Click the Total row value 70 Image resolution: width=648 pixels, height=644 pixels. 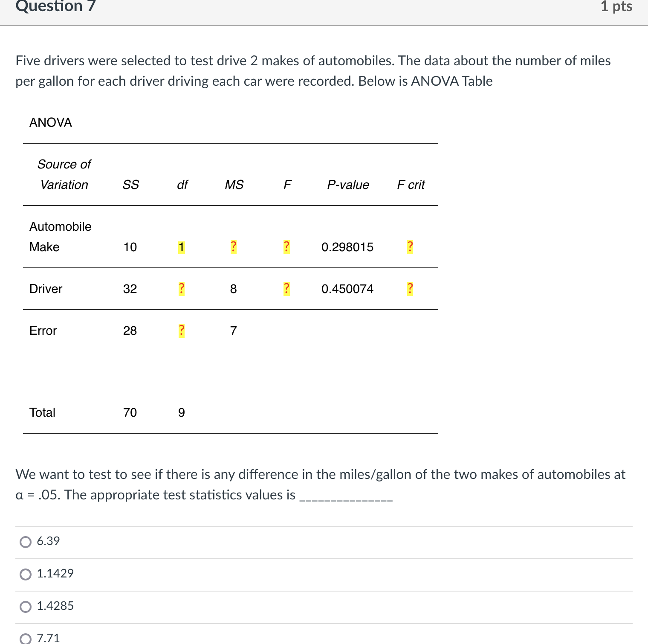tap(130, 412)
